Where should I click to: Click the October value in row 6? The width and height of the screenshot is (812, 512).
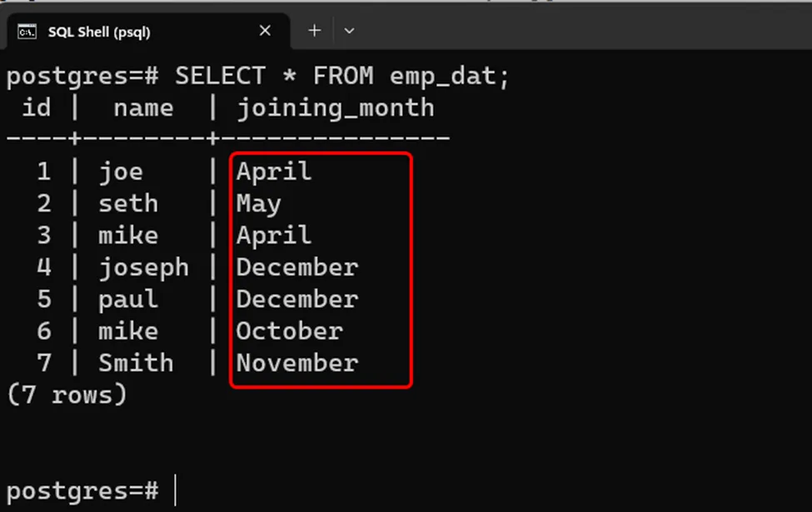[x=289, y=331]
